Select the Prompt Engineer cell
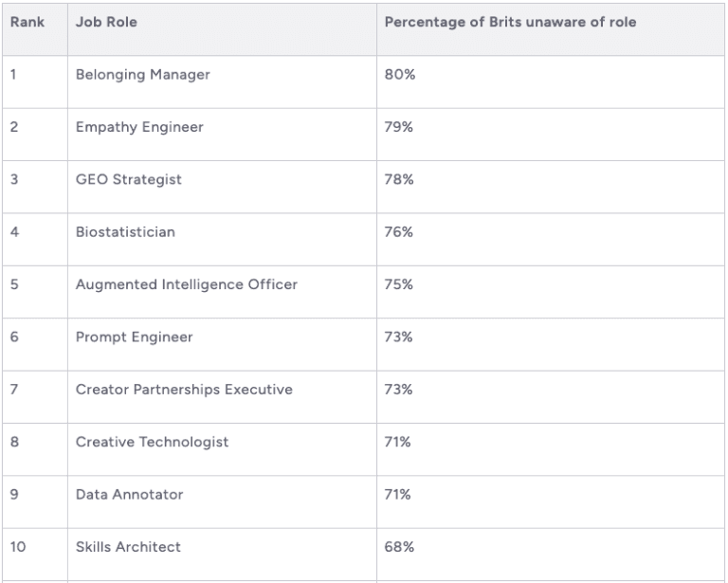Viewport: 728px width, 583px height. [x=134, y=337]
